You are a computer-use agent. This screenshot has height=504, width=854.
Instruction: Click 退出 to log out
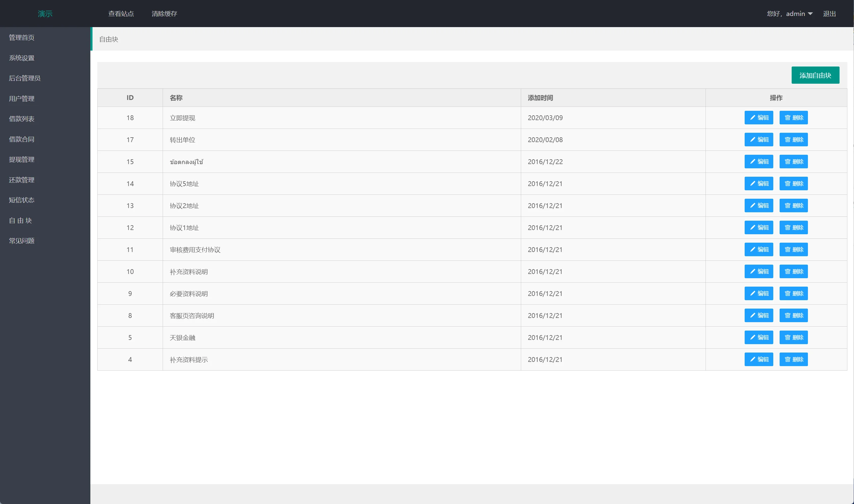pos(829,14)
